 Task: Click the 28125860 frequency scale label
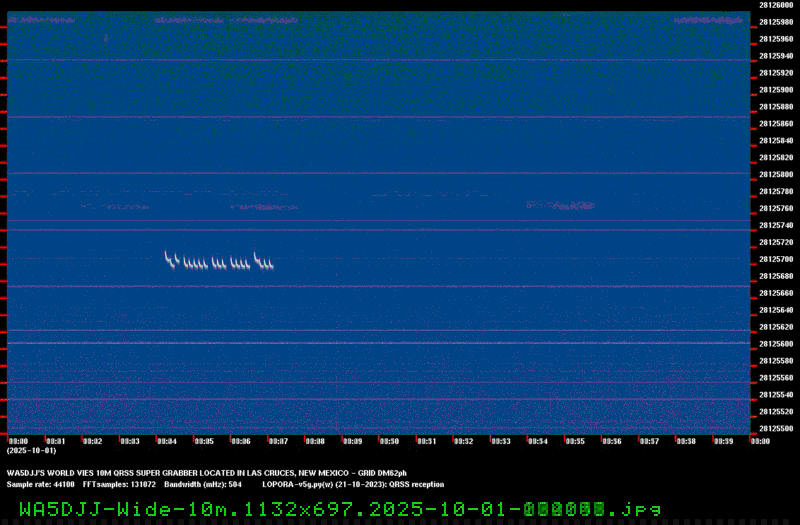[x=775, y=123]
